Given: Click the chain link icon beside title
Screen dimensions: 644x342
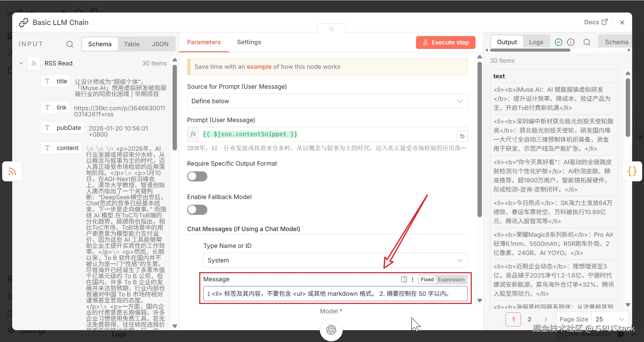Looking at the screenshot, I should coord(24,23).
